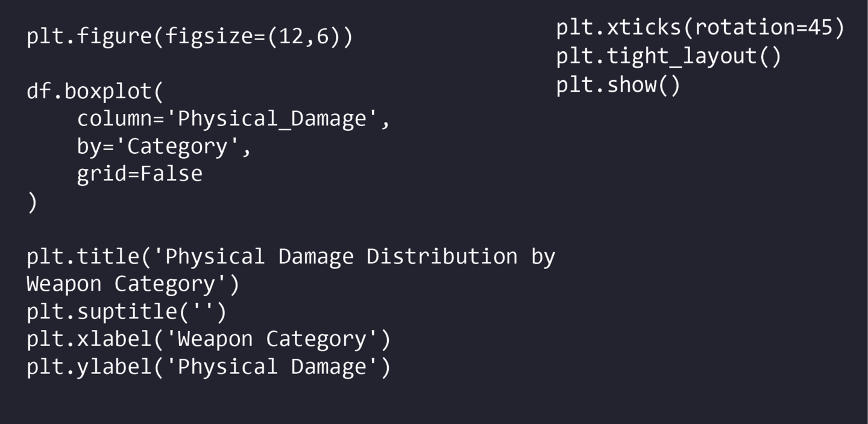The width and height of the screenshot is (868, 424).
Task: Click the closing parenthesis of boxplot
Action: 32,202
